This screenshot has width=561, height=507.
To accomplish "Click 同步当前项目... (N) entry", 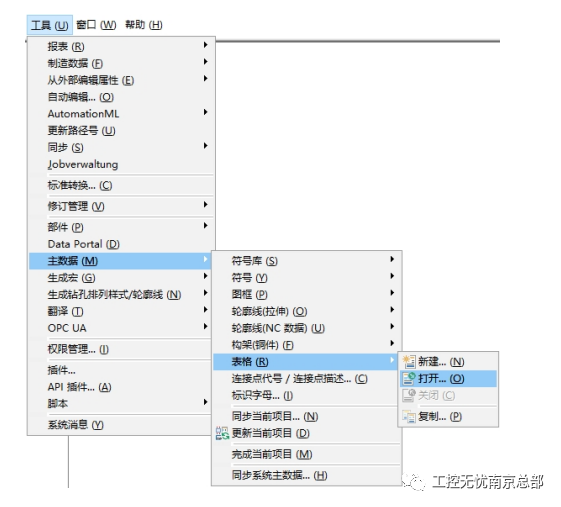I will [x=307, y=416].
